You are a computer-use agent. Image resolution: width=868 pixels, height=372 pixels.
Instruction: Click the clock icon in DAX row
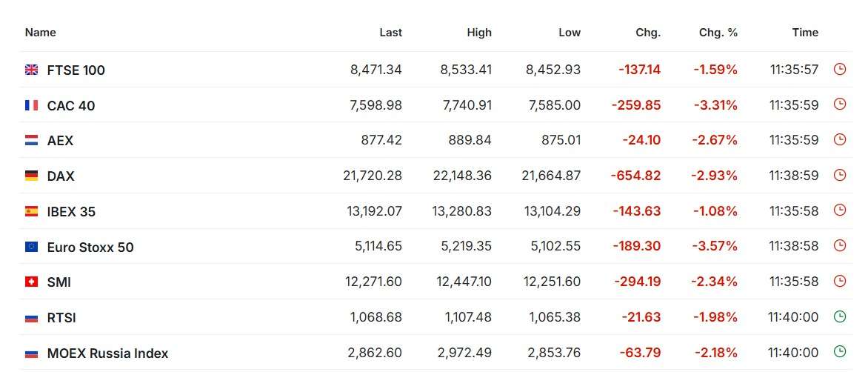tap(840, 175)
